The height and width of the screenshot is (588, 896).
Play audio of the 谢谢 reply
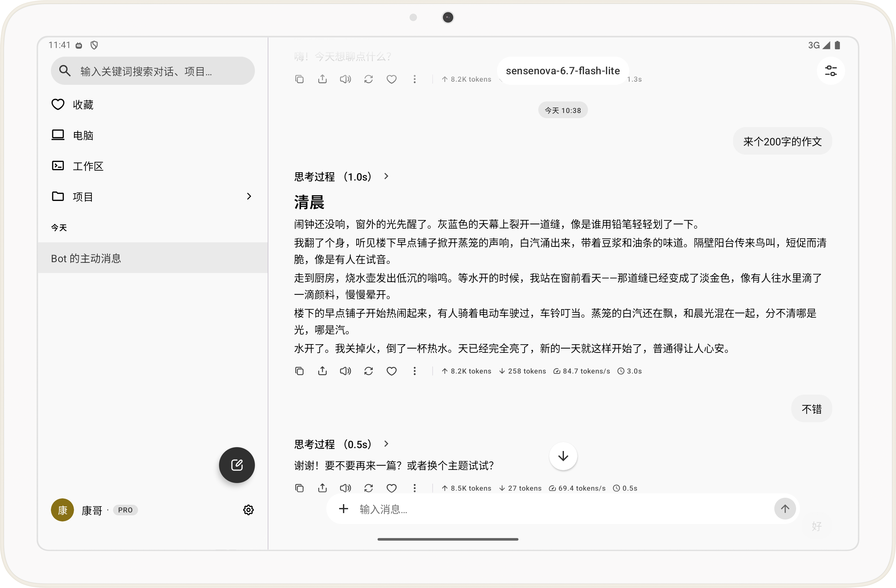pyautogui.click(x=345, y=488)
